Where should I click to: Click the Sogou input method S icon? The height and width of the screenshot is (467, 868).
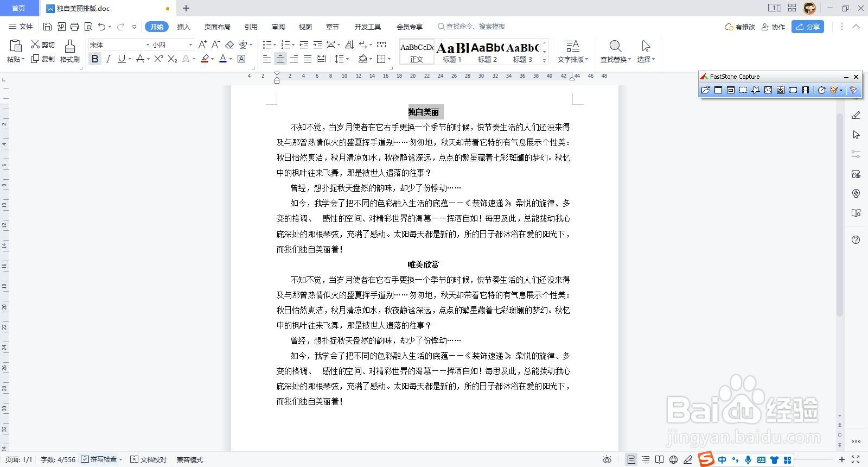tap(706, 459)
